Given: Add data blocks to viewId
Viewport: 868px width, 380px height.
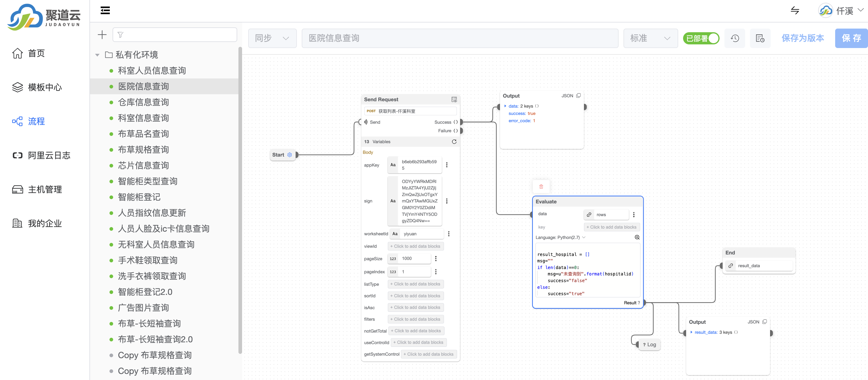Looking at the screenshot, I should 415,246.
